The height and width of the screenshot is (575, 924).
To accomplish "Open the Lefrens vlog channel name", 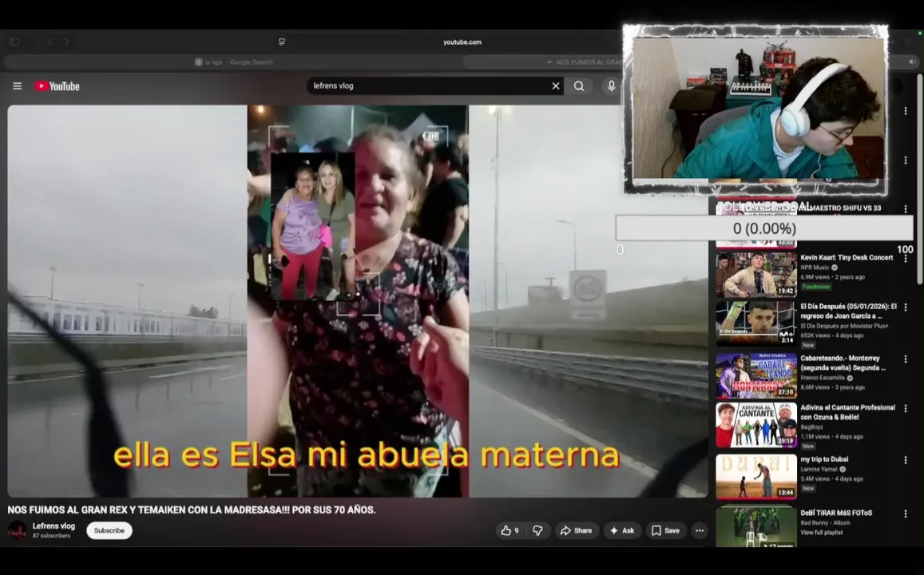I will tap(54, 526).
